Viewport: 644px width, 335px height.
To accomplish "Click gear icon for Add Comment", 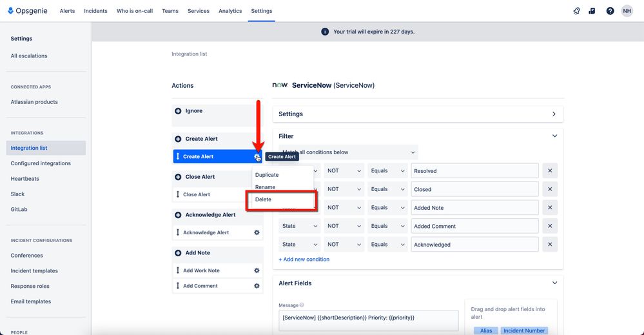I will click(257, 286).
